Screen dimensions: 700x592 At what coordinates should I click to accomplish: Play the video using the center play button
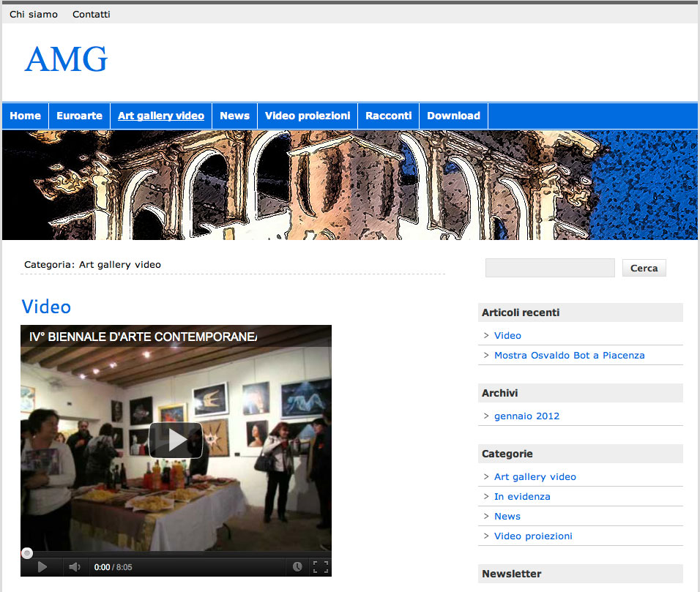point(176,440)
